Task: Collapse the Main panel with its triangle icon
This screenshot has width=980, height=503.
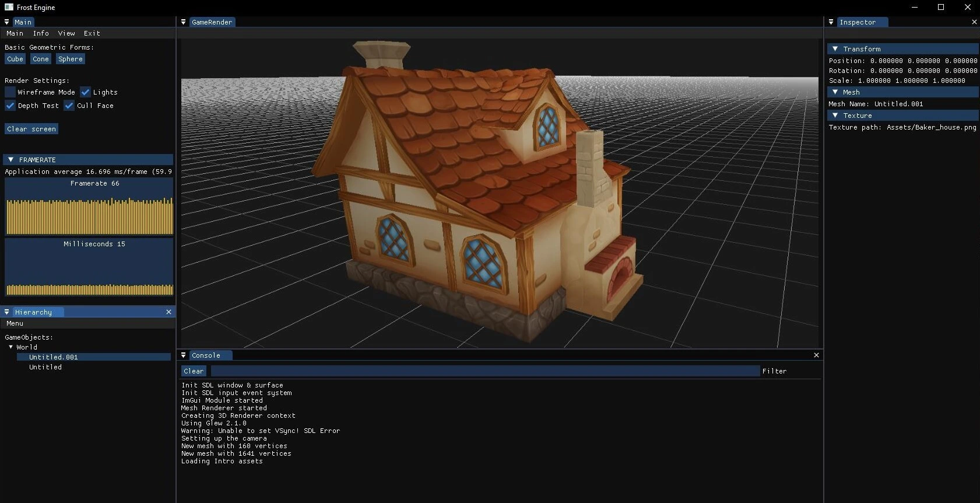Action: (6, 22)
